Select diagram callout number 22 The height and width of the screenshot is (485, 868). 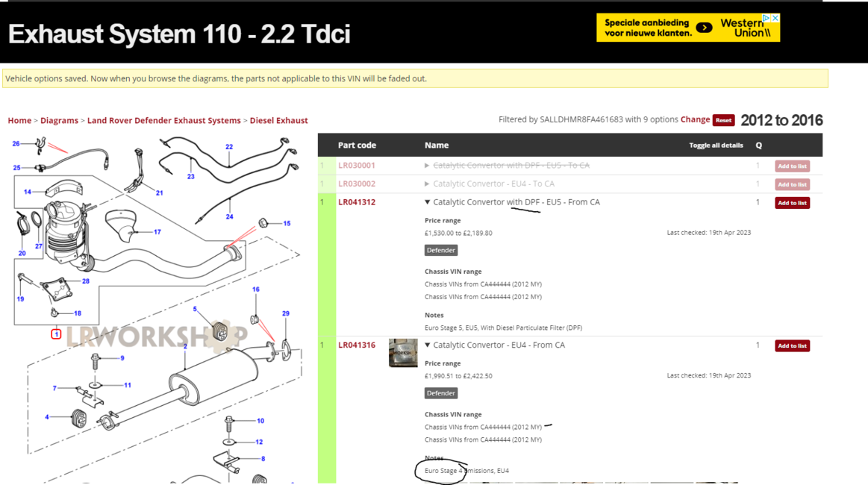(229, 147)
